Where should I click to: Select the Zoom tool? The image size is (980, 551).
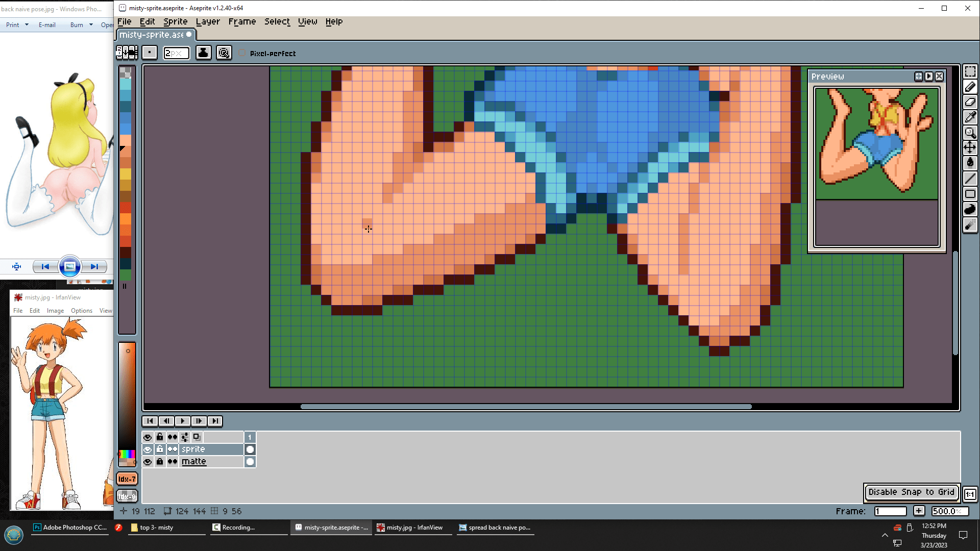click(x=970, y=133)
